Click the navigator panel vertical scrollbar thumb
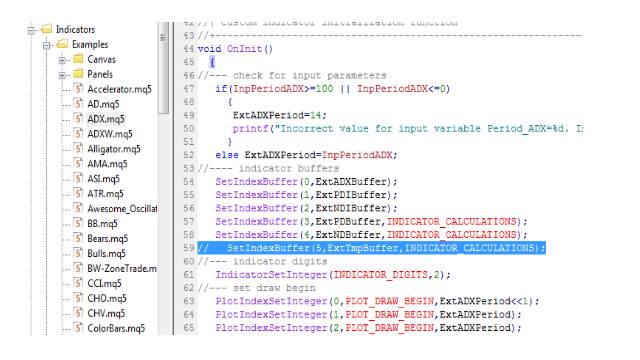Viewport: 640px width, 360px height. pyautogui.click(x=163, y=68)
